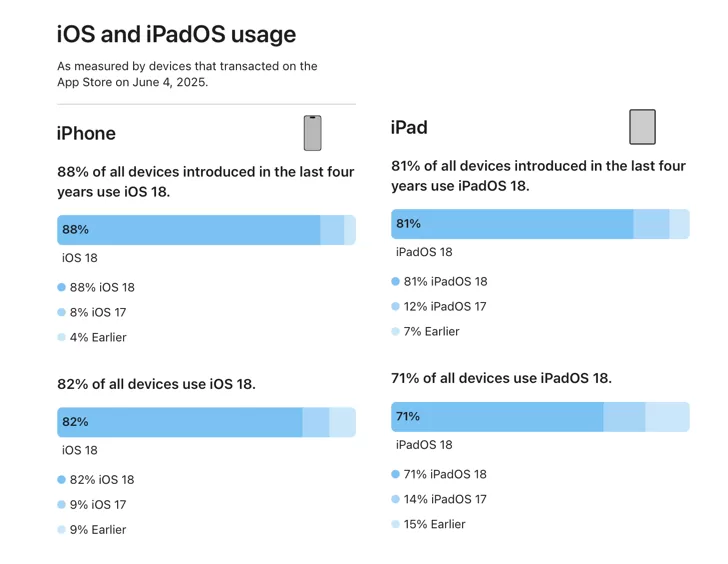
Task: Select the dark blue 71% bar segment
Action: [x=497, y=417]
